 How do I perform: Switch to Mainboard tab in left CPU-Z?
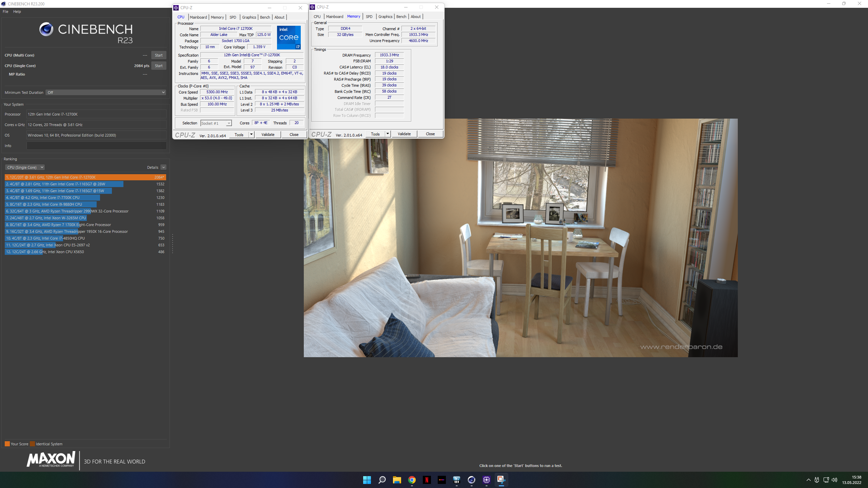tap(198, 17)
